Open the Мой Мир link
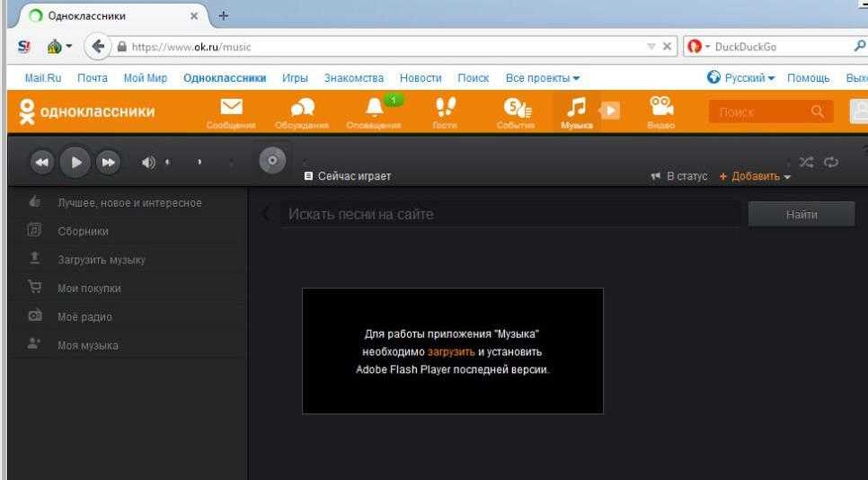The image size is (868, 480). click(x=145, y=78)
